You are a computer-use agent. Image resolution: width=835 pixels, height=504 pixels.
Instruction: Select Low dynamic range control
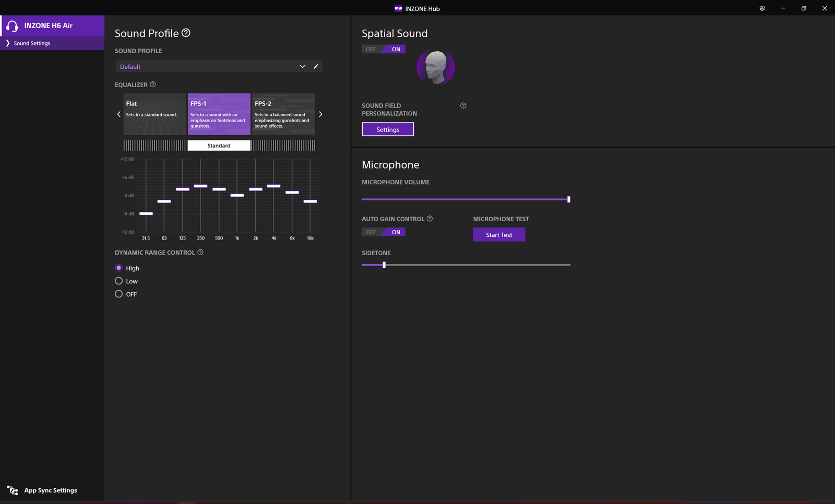pos(119,281)
